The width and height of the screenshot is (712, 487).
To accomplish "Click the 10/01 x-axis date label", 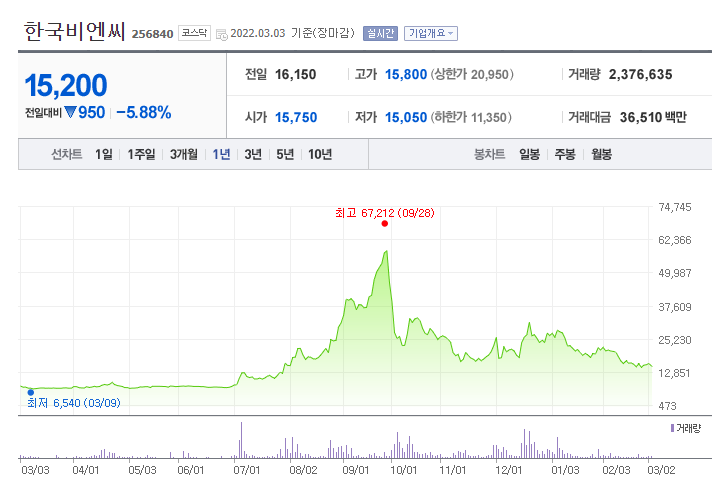I will click(x=403, y=470).
